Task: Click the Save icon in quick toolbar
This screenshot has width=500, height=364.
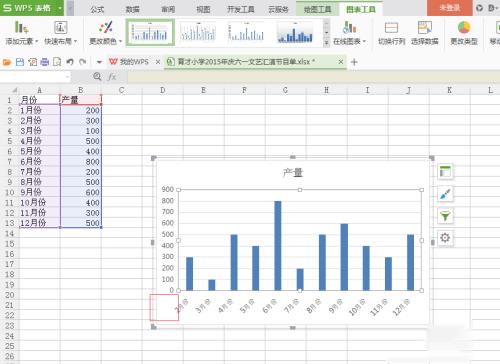Action: tap(20, 62)
